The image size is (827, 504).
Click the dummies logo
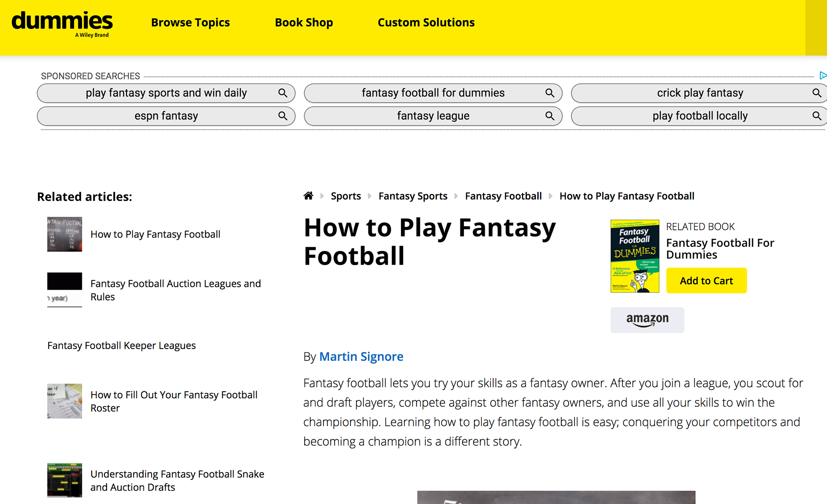pyautogui.click(x=62, y=24)
